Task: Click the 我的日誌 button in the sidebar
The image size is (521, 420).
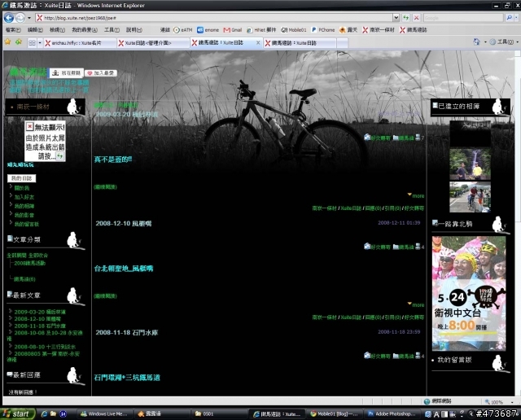Action: pyautogui.click(x=22, y=178)
